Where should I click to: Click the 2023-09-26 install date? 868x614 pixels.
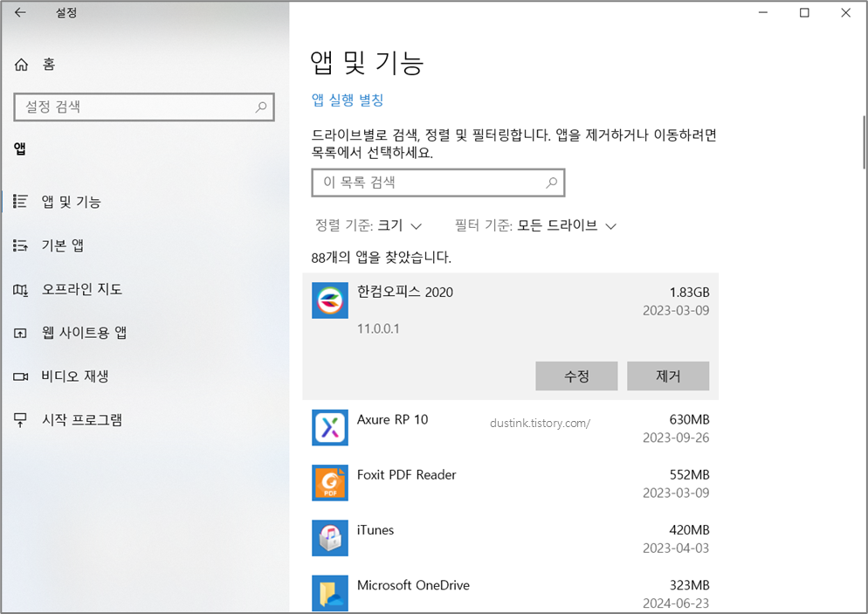[x=676, y=438]
